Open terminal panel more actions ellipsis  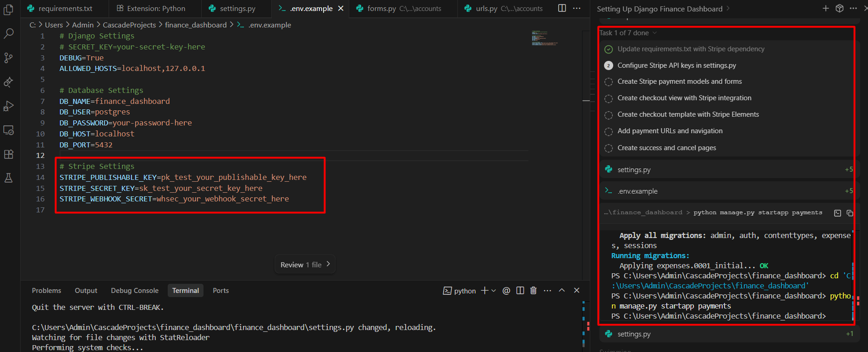(548, 291)
